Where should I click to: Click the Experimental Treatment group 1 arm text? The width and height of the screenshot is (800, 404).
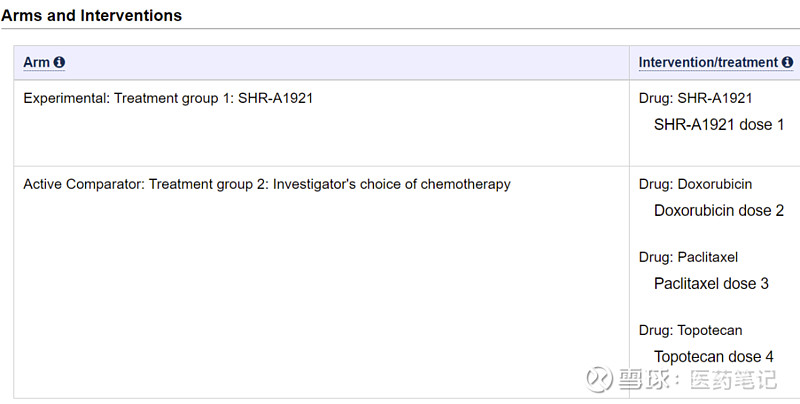coord(168,99)
